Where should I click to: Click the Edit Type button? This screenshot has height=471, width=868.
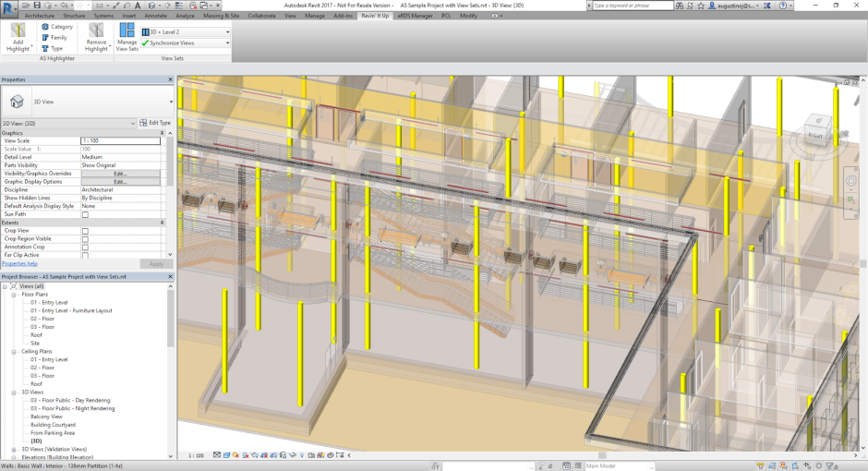(155, 123)
